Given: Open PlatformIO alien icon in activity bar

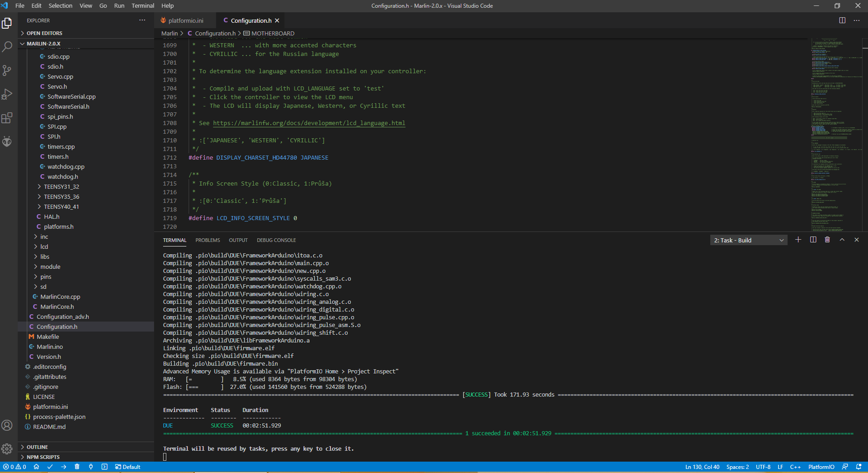Looking at the screenshot, I should click(7, 141).
